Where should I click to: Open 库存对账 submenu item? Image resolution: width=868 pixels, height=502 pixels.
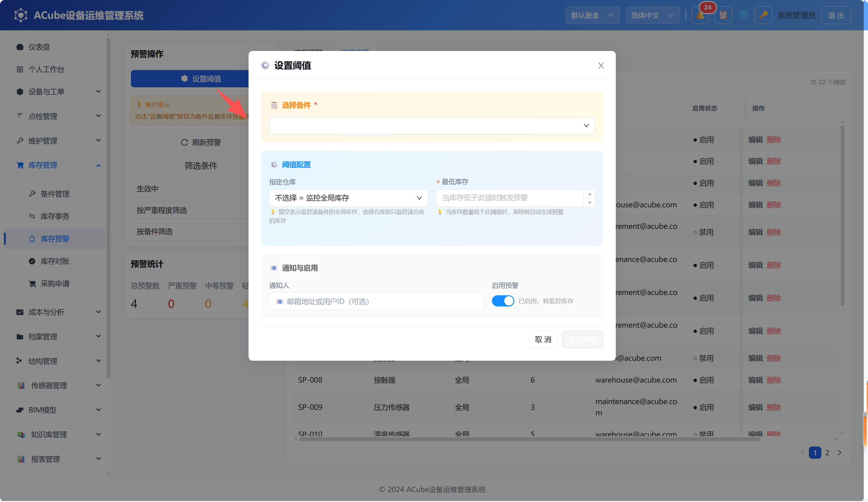point(55,261)
